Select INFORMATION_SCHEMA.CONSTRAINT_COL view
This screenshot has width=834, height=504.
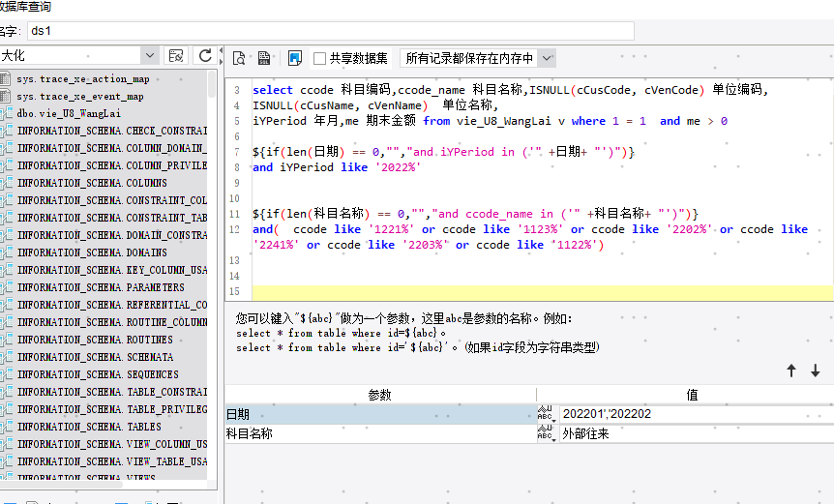pos(111,200)
